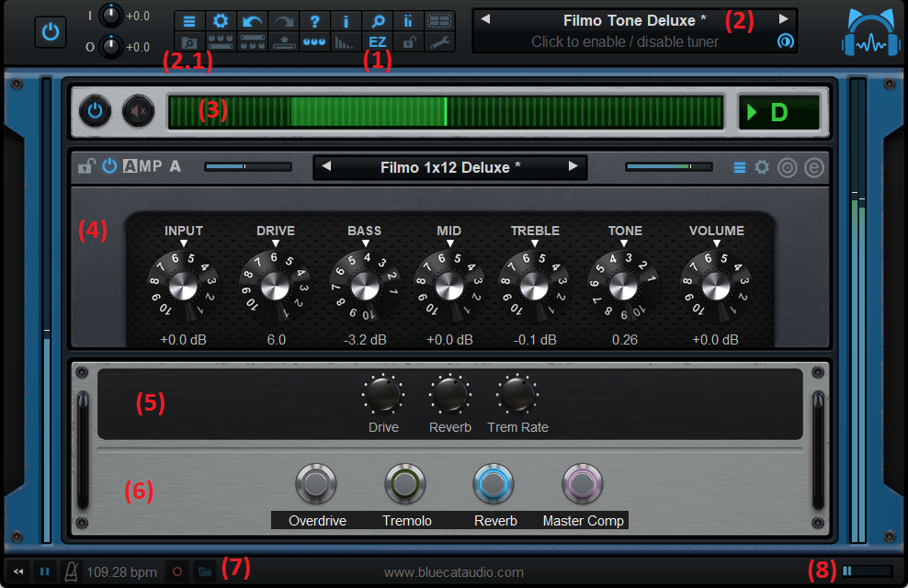The image size is (908, 588).
Task: Click the rack-above-knobs view icon
Action: (252, 42)
